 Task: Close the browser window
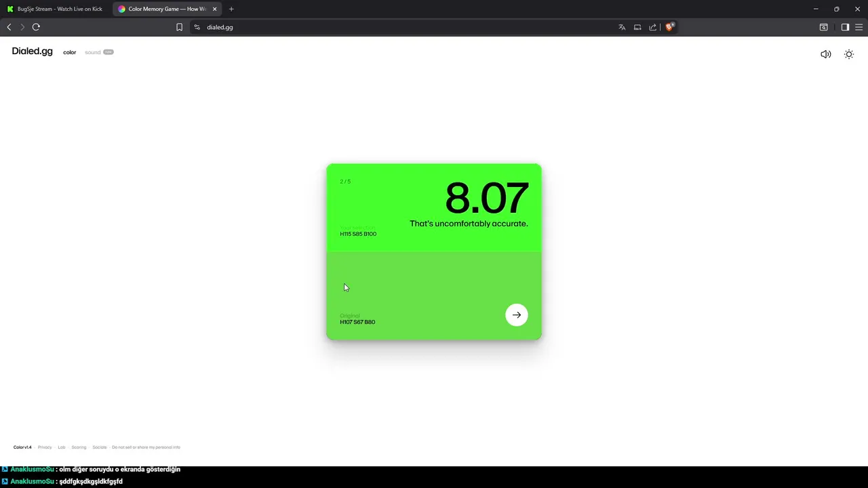click(857, 9)
